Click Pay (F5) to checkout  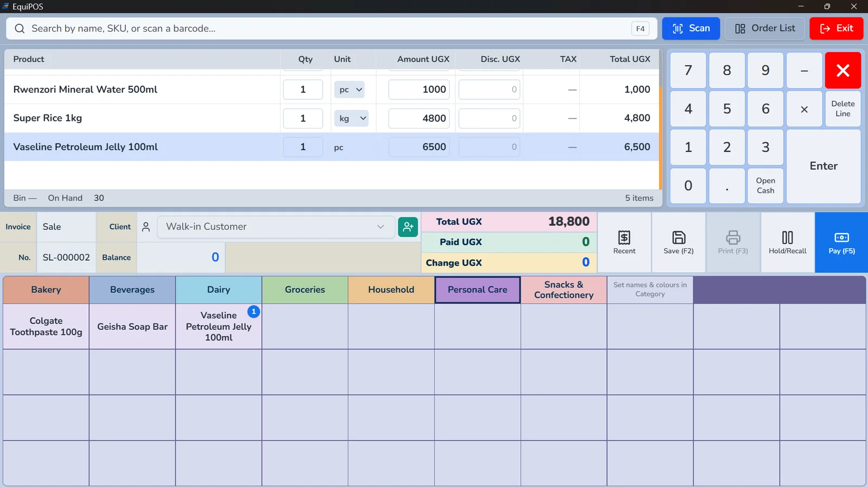tap(841, 242)
